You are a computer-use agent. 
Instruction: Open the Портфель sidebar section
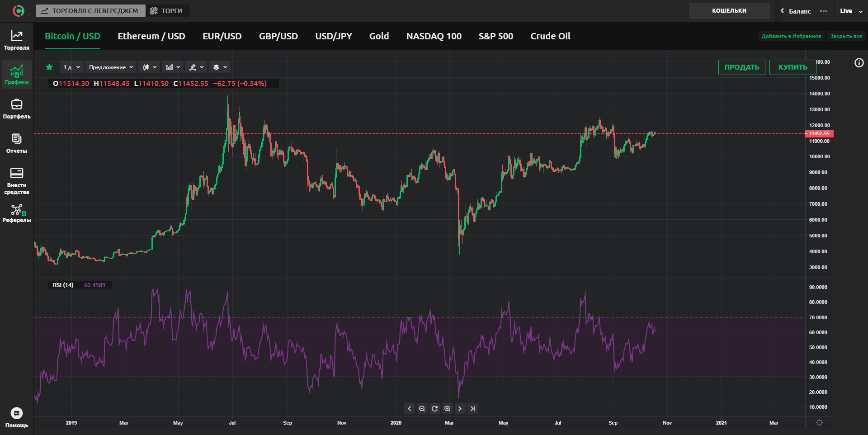[x=17, y=109]
